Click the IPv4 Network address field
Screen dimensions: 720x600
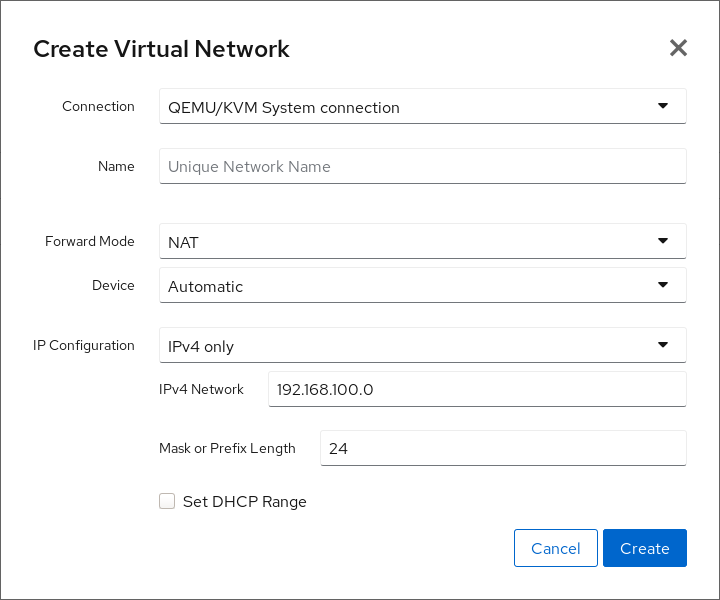click(476, 390)
